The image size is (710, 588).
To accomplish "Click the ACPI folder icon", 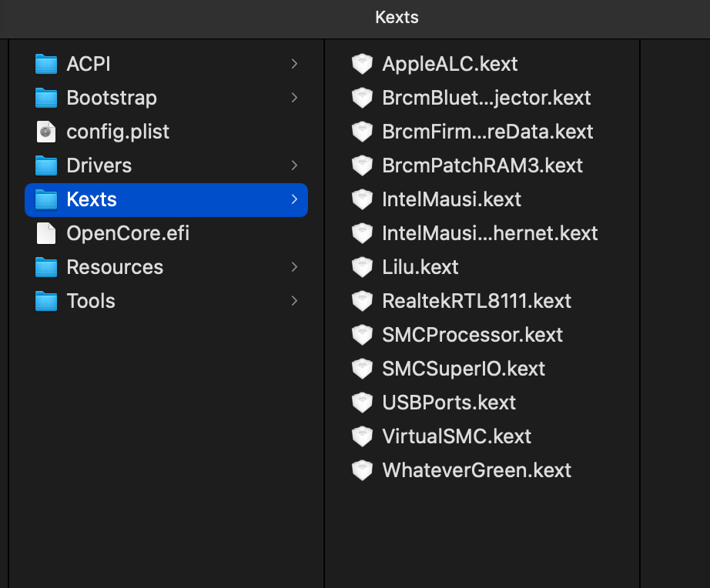I will coord(46,64).
